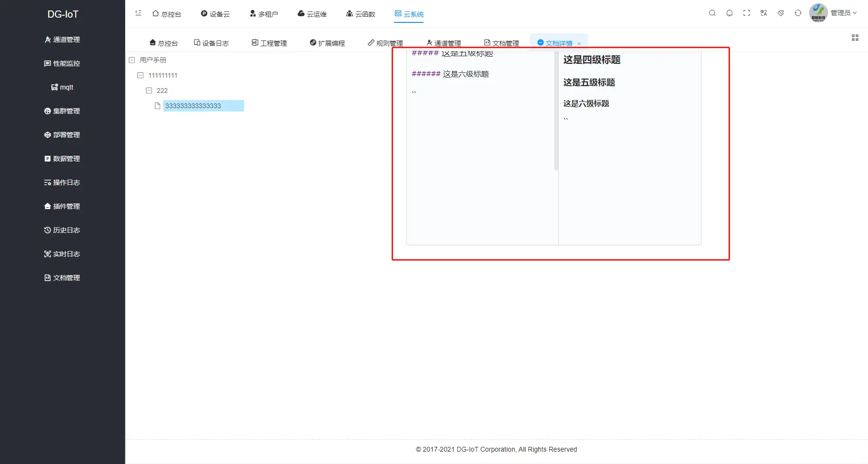Screen dimensions: 868x464
Task: Toggle fullscreen mode icon
Action: coord(746,13)
